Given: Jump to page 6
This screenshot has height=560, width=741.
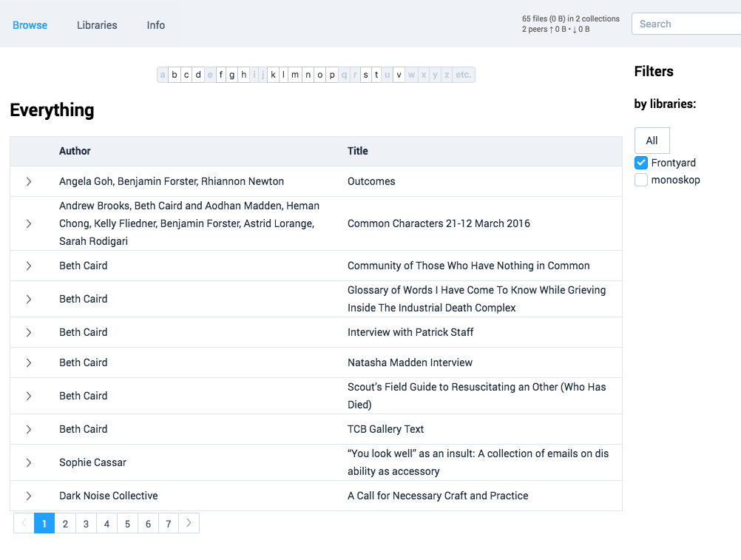Looking at the screenshot, I should coord(148,523).
